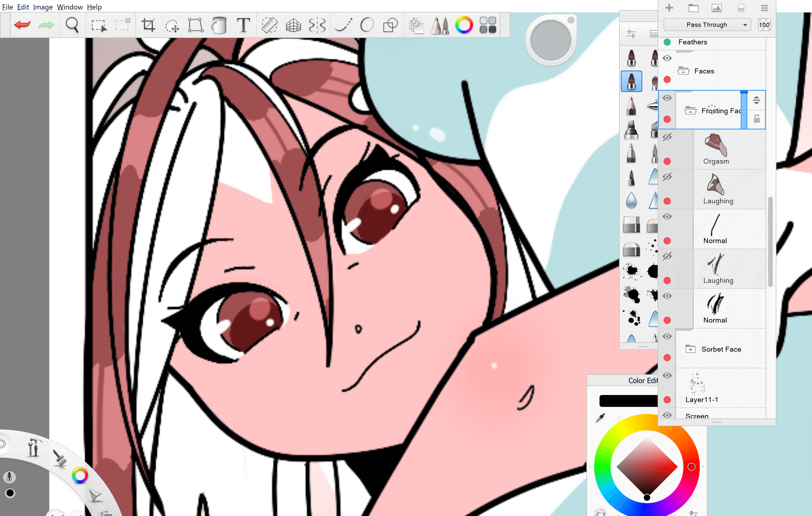Hide the Sorbet Face group
This screenshot has width=812, height=516.
667,336
